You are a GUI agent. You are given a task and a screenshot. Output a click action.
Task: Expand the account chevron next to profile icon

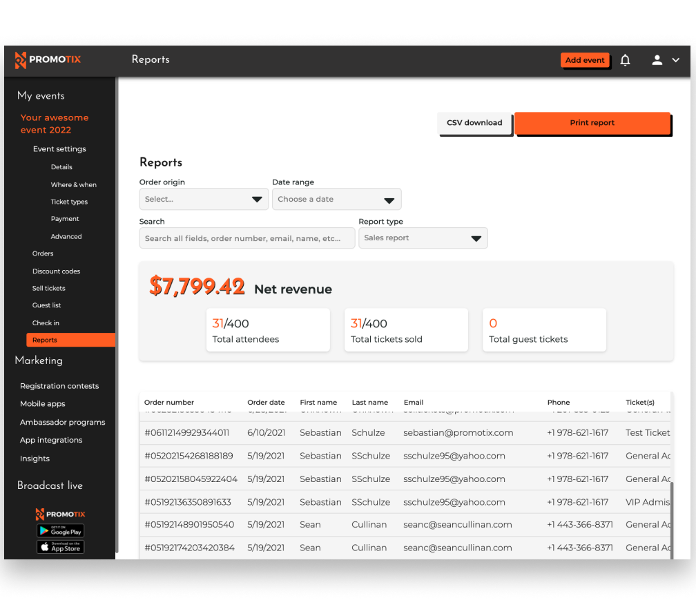tap(676, 60)
